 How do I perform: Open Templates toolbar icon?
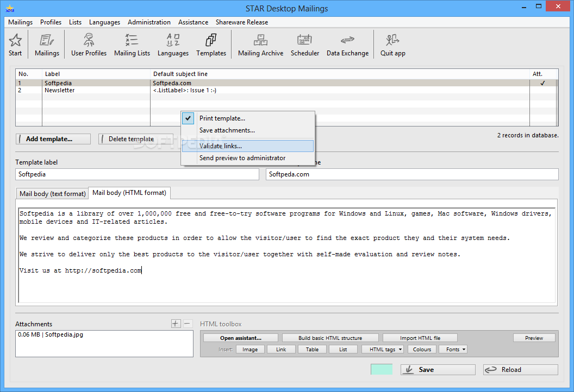(x=211, y=45)
